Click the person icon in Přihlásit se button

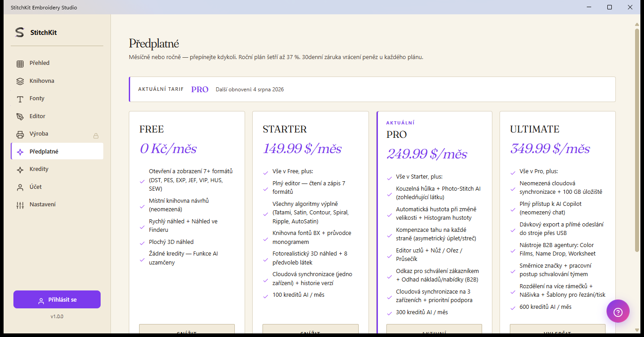41,301
